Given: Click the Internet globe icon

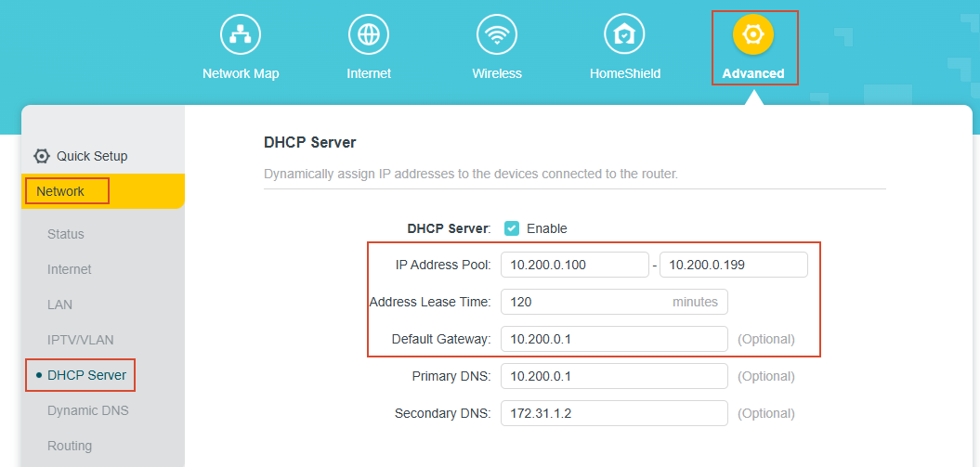Looking at the screenshot, I should (369, 34).
